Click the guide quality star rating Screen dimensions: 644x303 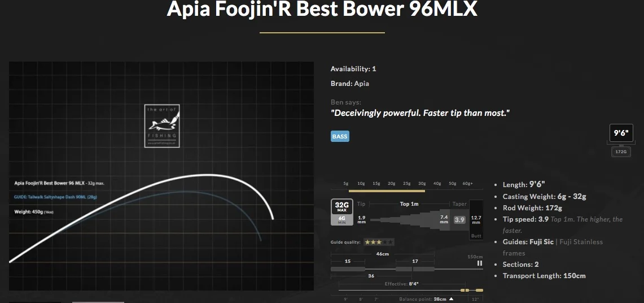[379, 242]
